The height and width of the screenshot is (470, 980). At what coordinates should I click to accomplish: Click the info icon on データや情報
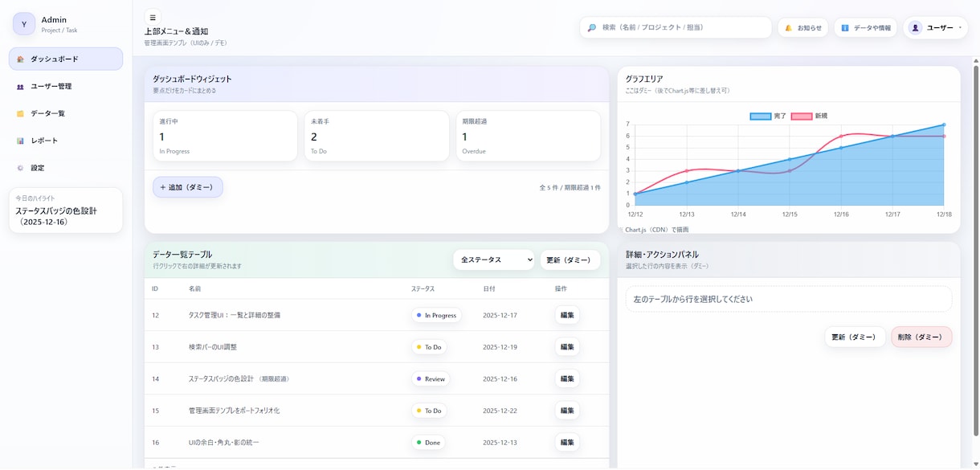click(x=845, y=28)
